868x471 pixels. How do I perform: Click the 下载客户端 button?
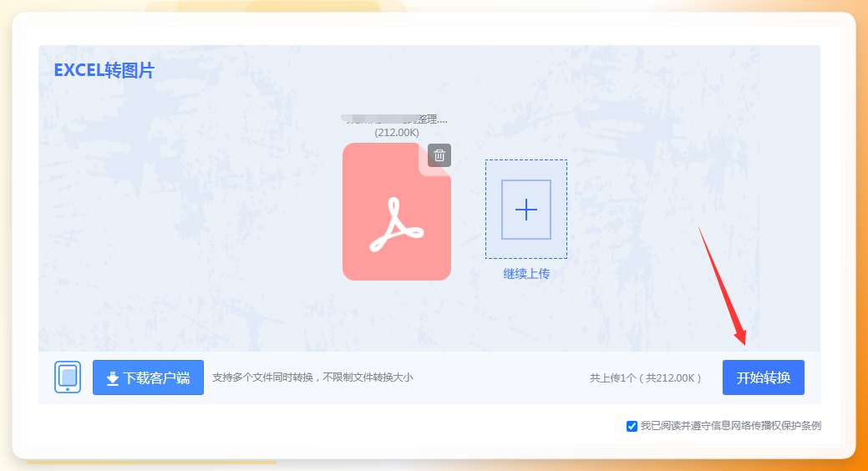tap(148, 377)
